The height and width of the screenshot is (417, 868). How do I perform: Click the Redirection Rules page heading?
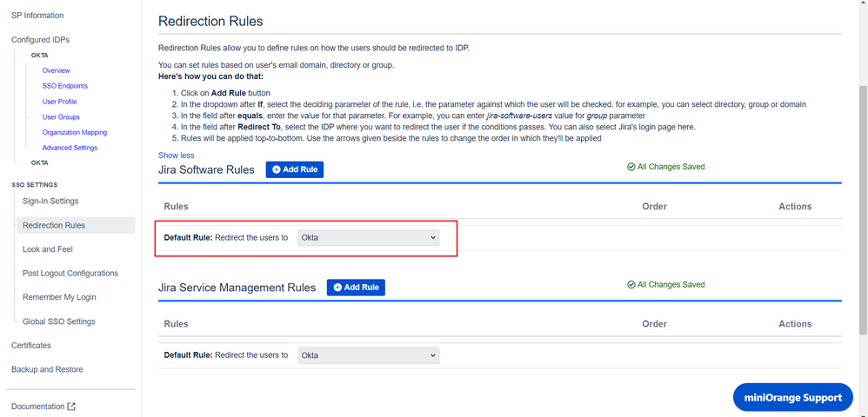click(210, 22)
